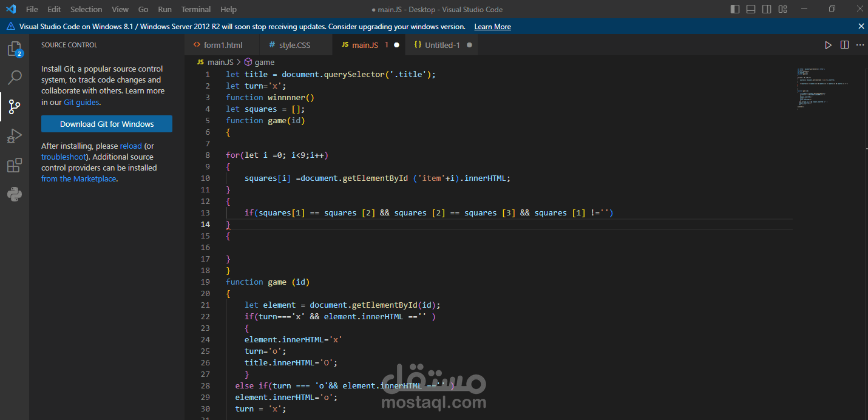
Task: Click the reload link
Action: [x=131, y=146]
